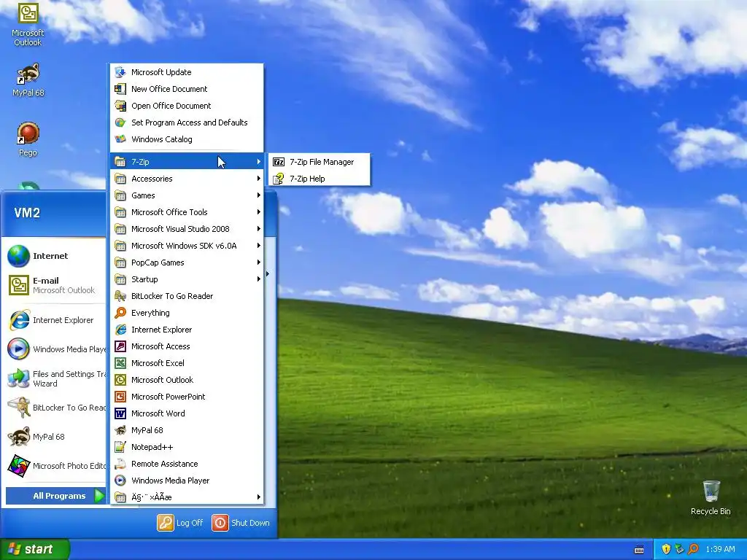Expand the Microsoft Visual Studio 2008 submenu arrow
Screen dimensions: 747x560
click(x=259, y=229)
